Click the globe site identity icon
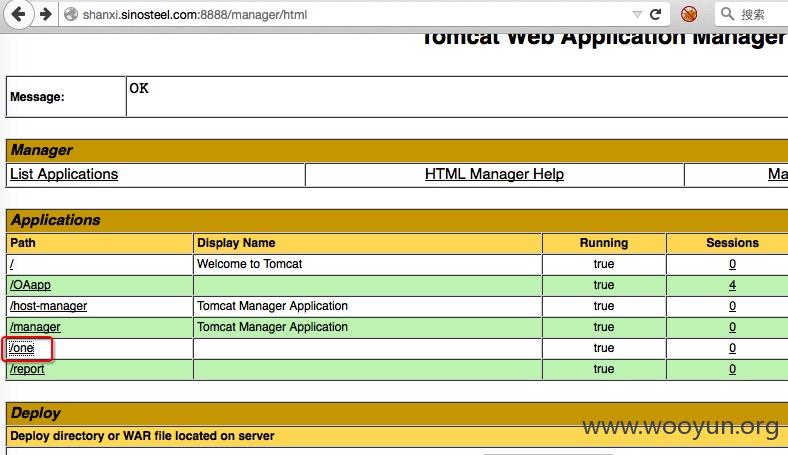The width and height of the screenshot is (788, 455). click(x=71, y=15)
